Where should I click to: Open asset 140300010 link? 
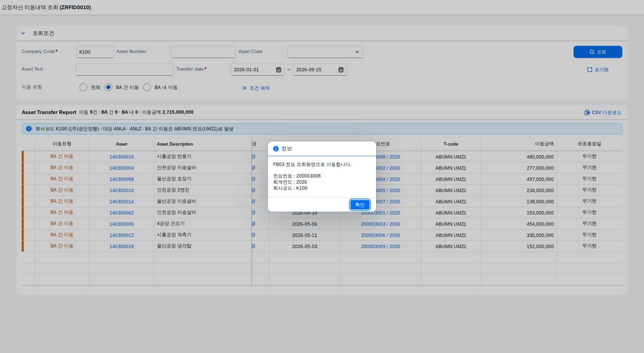click(x=121, y=190)
